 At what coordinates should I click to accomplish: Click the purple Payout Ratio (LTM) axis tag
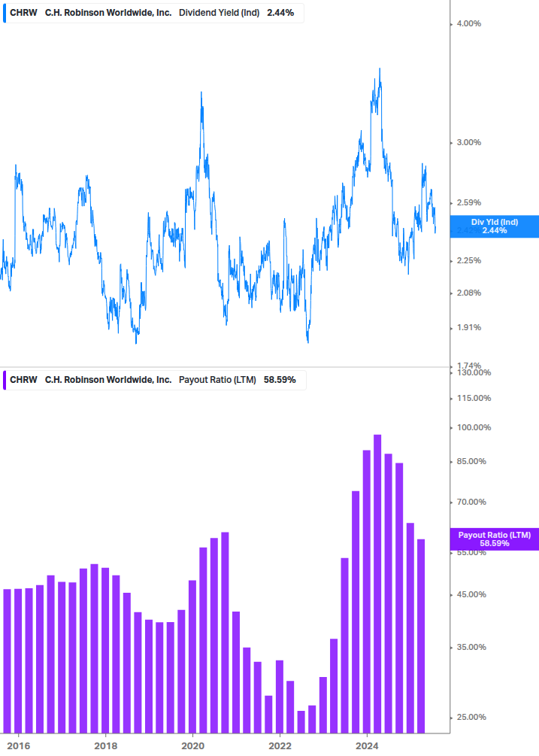(x=494, y=539)
